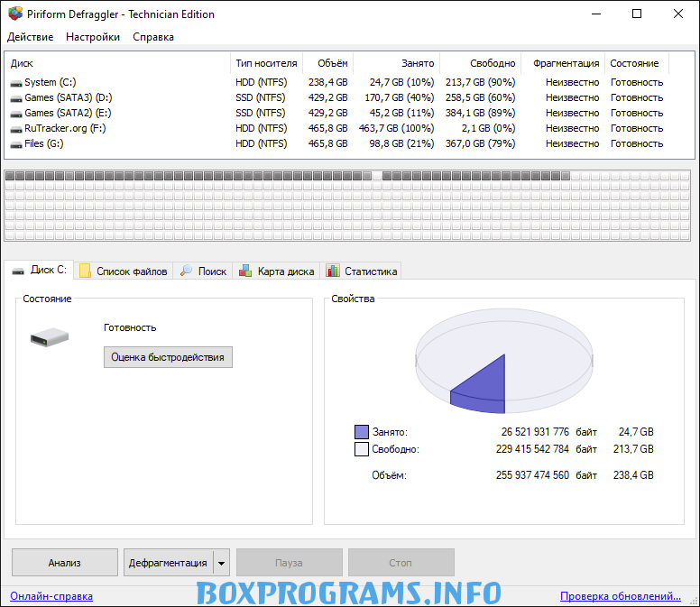This screenshot has height=607, width=700.
Task: Click the 24,7 GB (10%) used cell
Action: 401,83
